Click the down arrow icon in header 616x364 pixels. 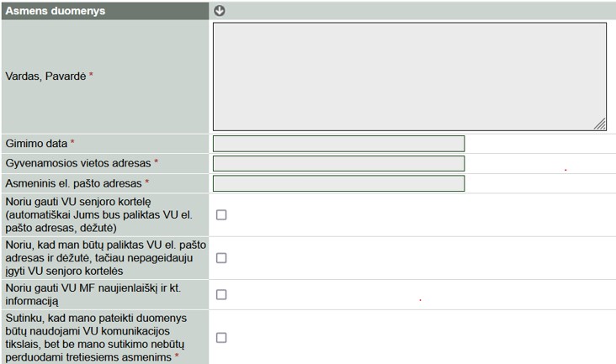click(220, 11)
